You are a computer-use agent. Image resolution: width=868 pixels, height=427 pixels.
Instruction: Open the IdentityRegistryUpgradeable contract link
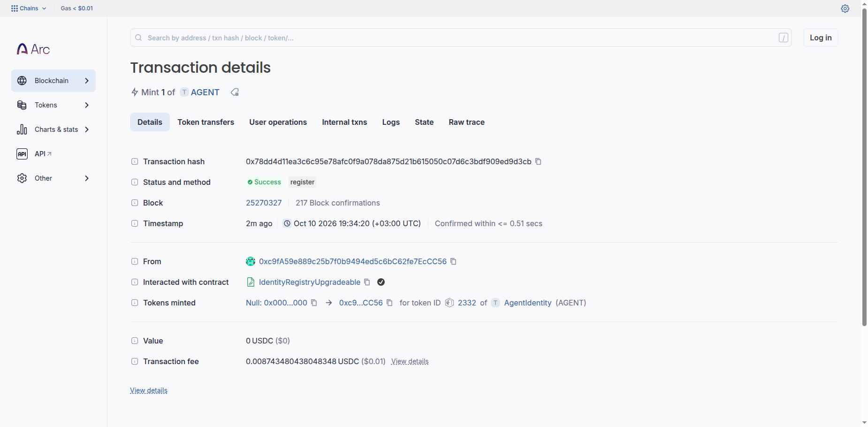tap(310, 282)
